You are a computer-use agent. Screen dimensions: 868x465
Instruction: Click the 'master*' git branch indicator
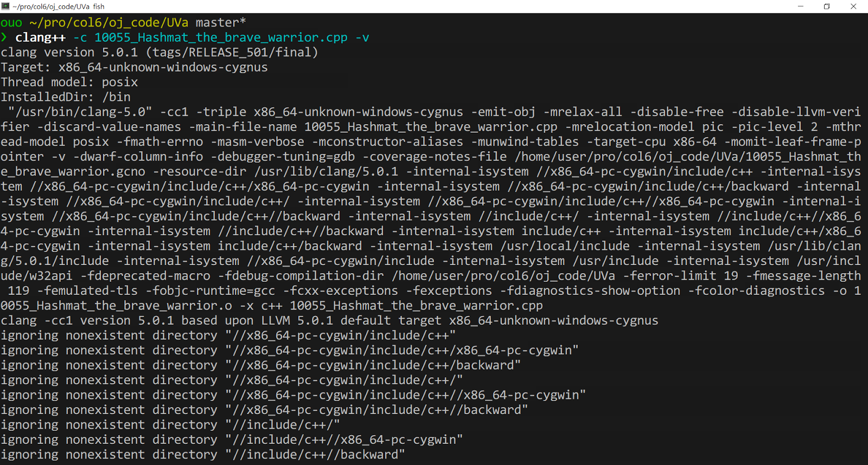(x=220, y=23)
